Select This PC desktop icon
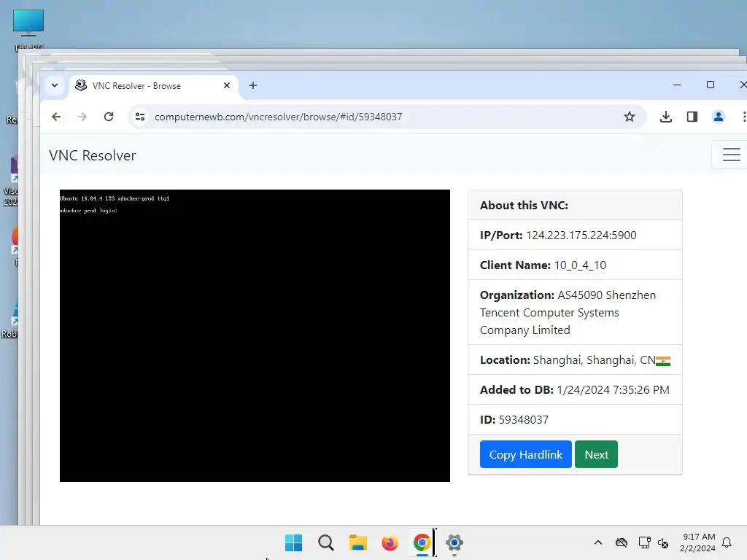 coord(28,30)
